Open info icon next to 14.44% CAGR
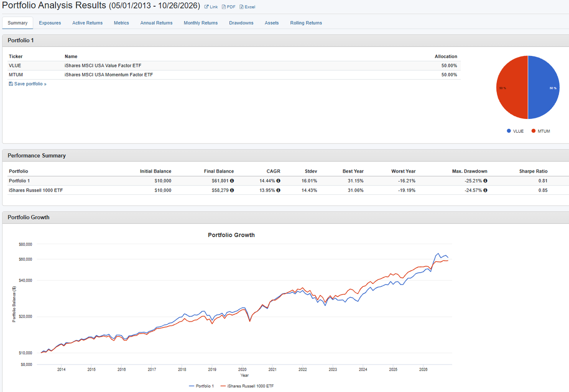Screen dimensions: 569x392 (279, 181)
